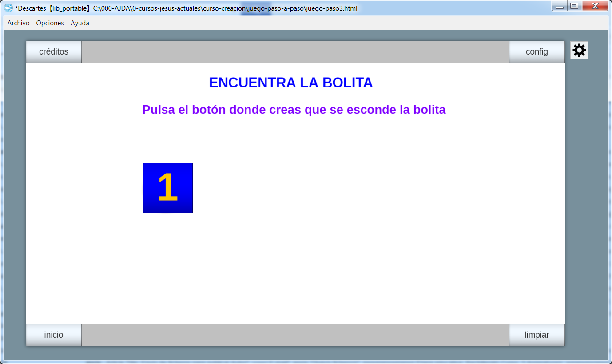Click the file path in the title bar

[225, 8]
